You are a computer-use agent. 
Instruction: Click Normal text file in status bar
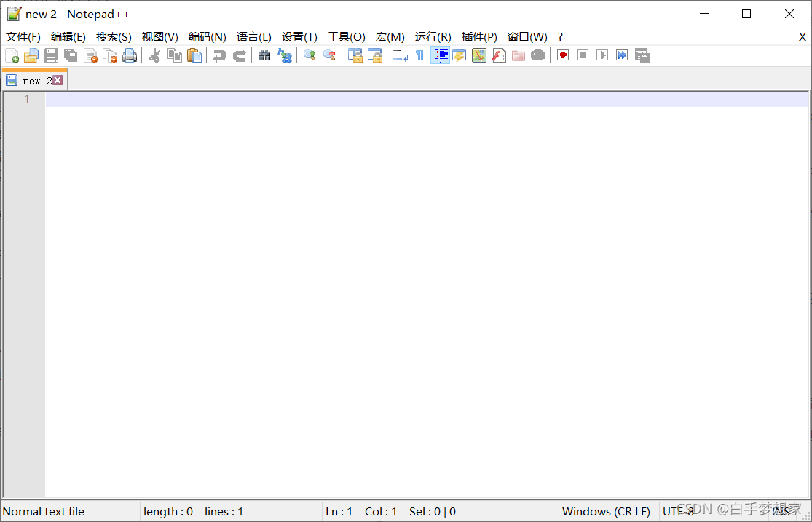coord(44,512)
